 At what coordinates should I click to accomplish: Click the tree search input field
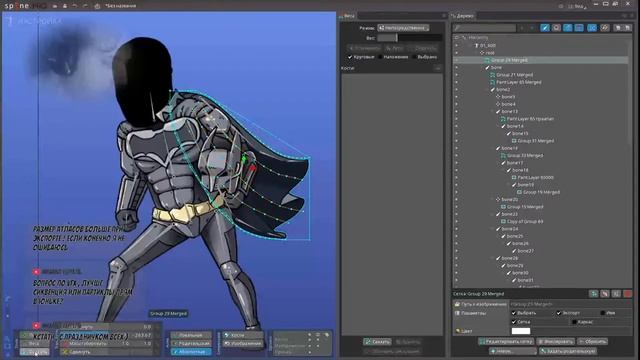point(485,28)
